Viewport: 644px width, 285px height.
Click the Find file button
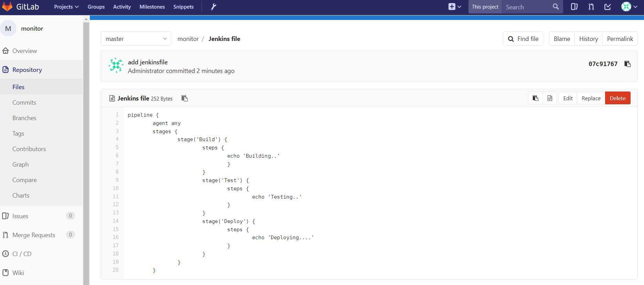[x=523, y=39]
